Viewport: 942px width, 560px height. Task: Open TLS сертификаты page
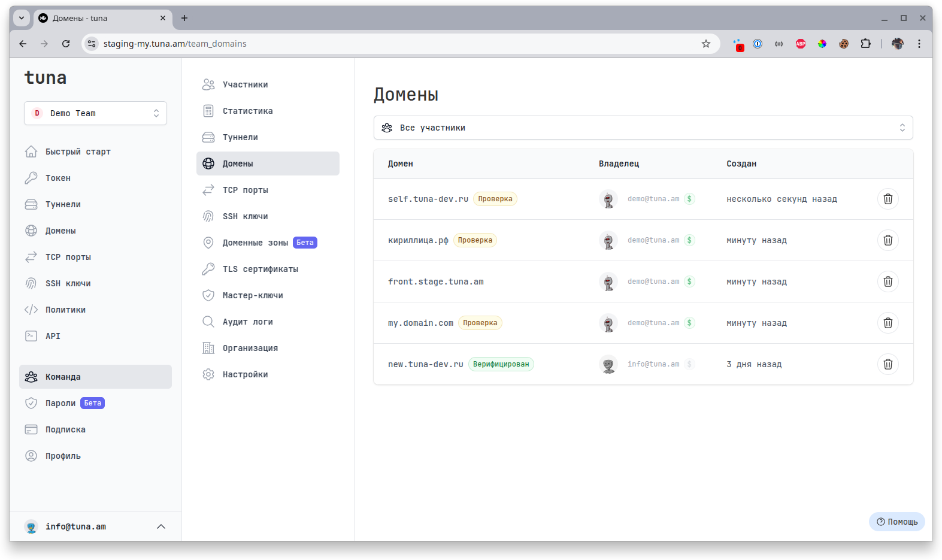pyautogui.click(x=268, y=269)
